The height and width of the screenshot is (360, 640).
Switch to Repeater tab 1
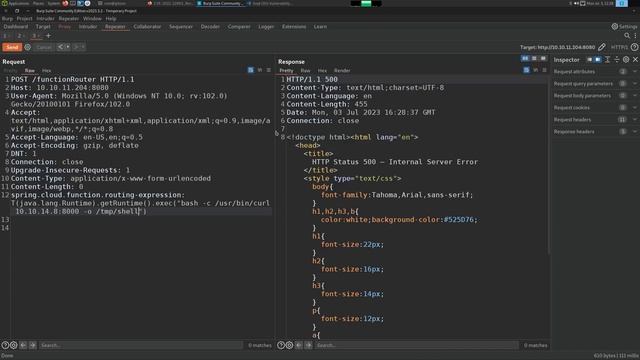pos(6,36)
